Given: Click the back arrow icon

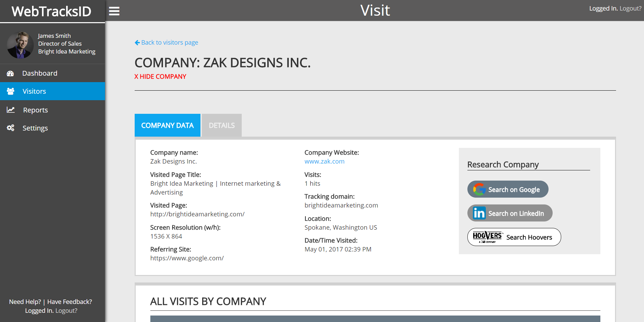Looking at the screenshot, I should click(137, 43).
